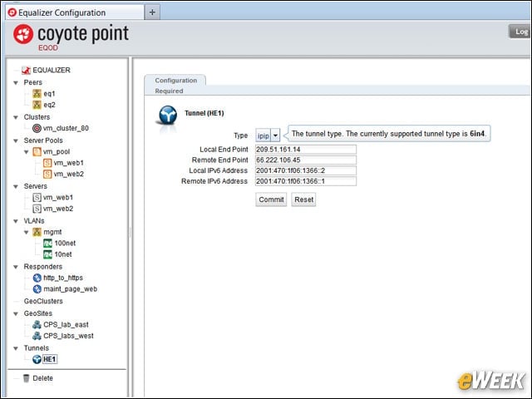Click the maint_page_web responder icon

37,289
